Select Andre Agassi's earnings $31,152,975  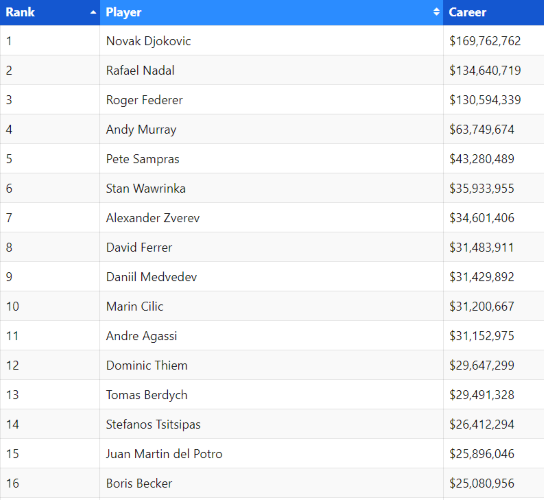[482, 336]
